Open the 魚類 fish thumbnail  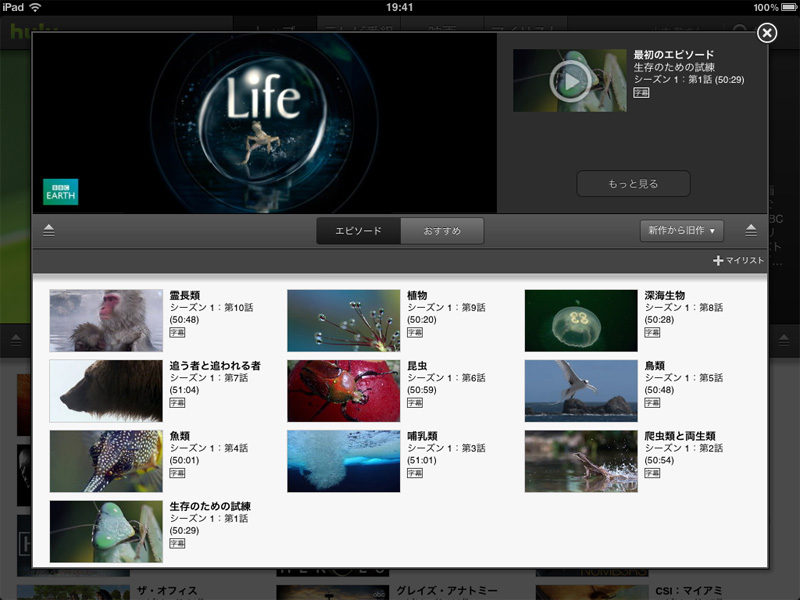(106, 461)
